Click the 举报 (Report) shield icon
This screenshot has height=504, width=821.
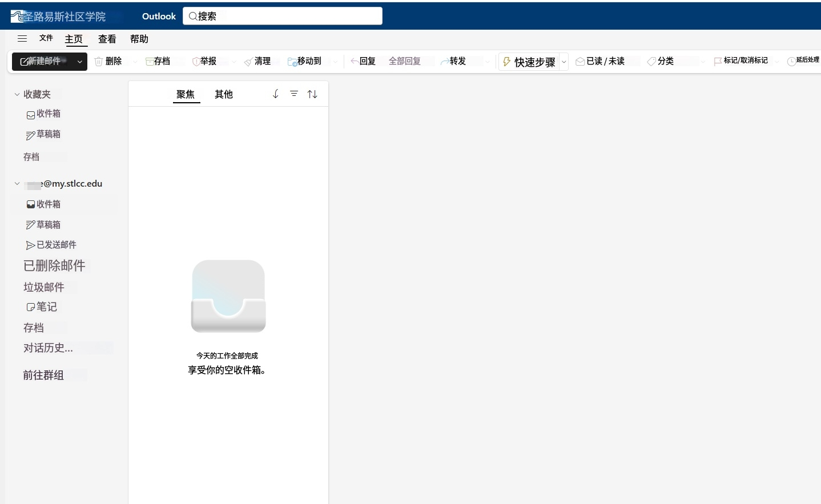[x=196, y=62]
